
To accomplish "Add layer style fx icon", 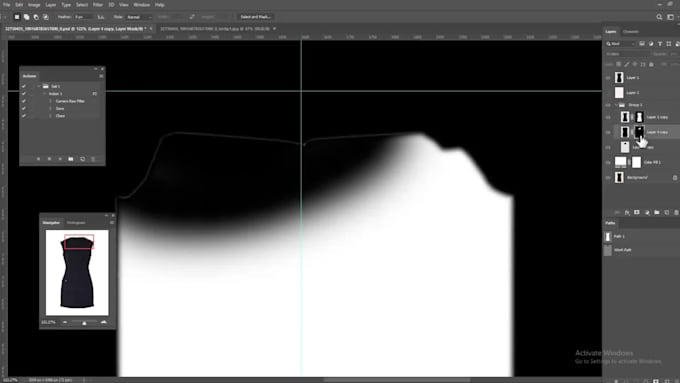I will [x=627, y=213].
